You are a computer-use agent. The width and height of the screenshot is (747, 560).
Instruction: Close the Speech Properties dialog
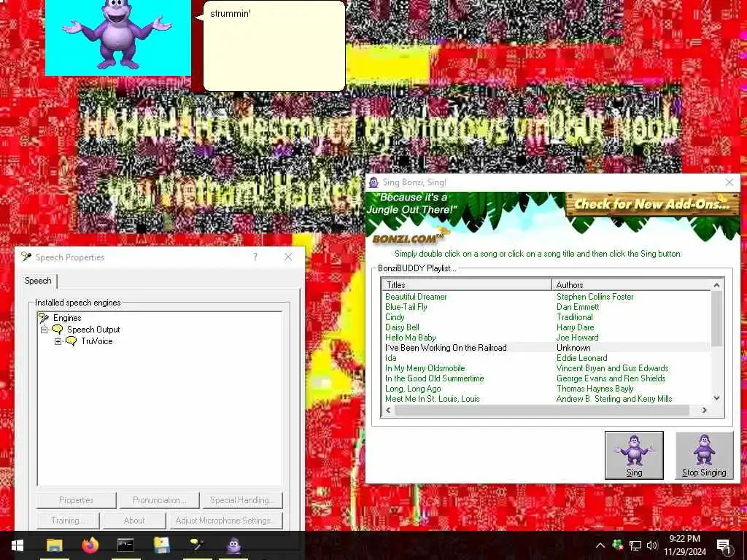click(x=288, y=257)
